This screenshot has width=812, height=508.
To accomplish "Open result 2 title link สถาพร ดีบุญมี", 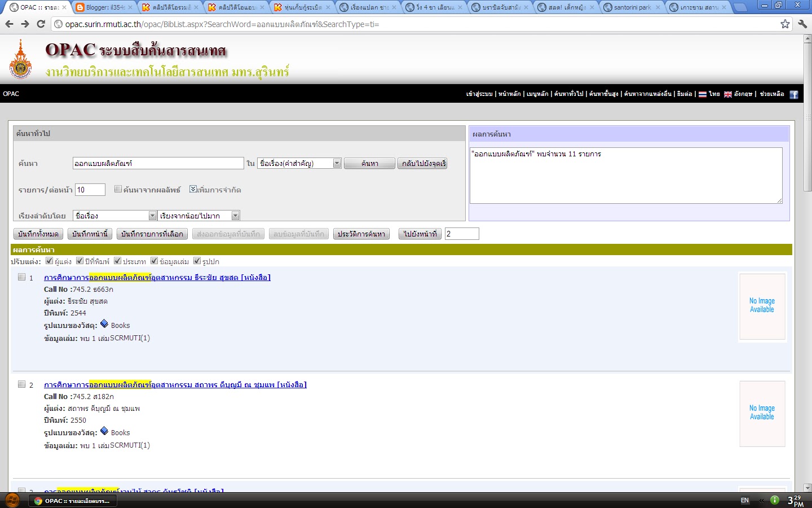I will (175, 384).
